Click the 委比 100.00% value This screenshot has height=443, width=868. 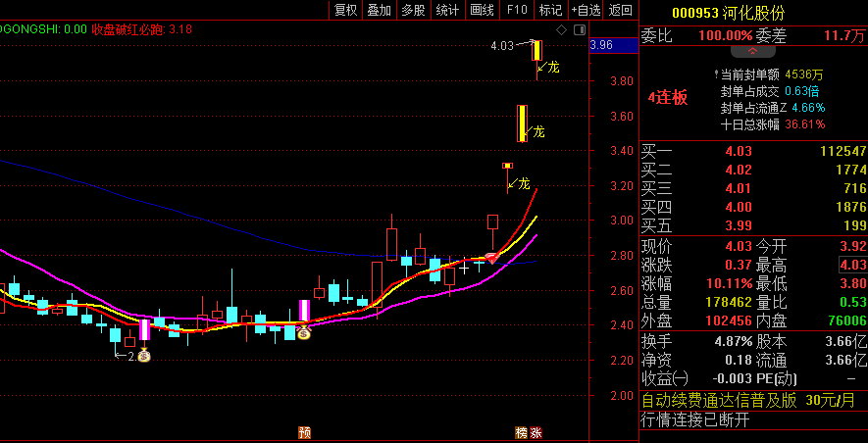point(725,36)
